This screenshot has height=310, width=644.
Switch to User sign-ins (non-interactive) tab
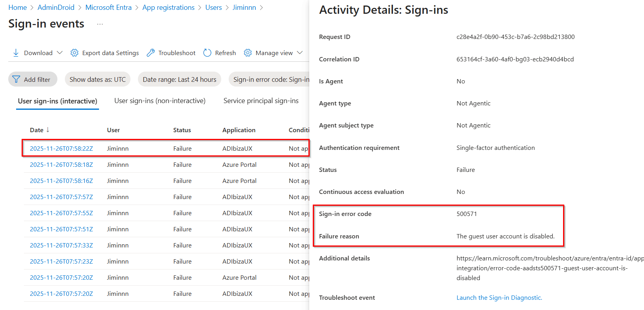coord(160,101)
